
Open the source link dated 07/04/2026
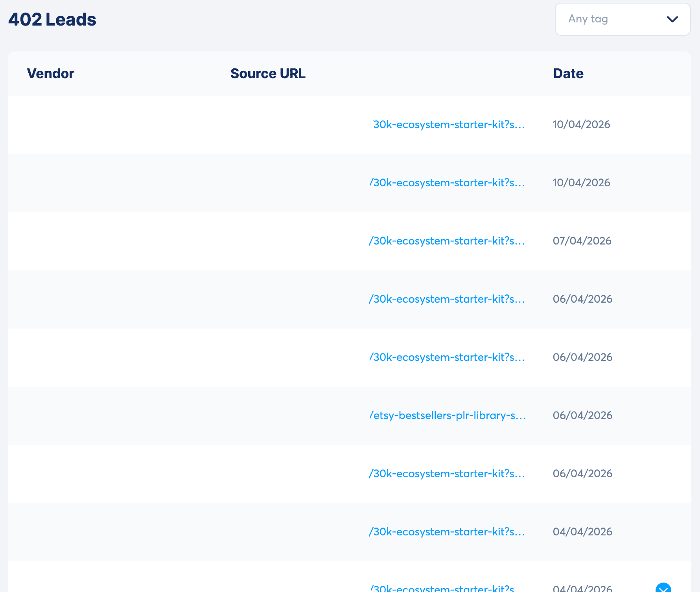click(447, 241)
